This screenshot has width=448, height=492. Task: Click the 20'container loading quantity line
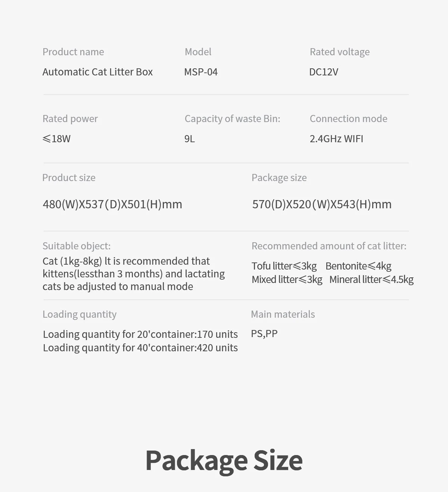click(140, 334)
